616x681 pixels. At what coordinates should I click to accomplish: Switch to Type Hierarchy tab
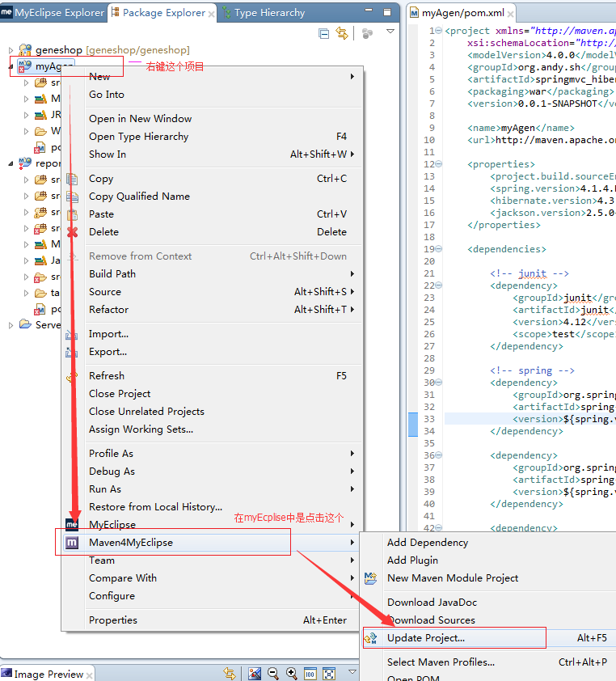(x=264, y=13)
